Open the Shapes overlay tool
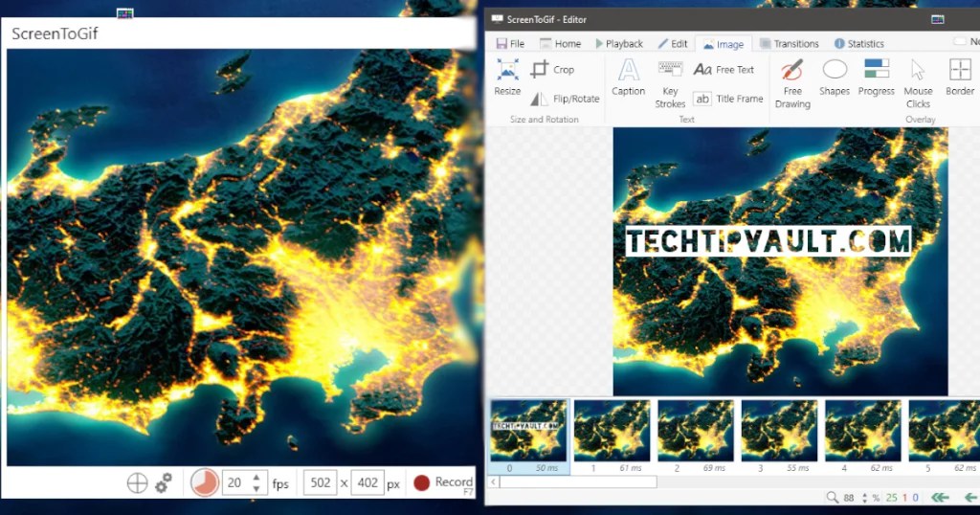This screenshot has height=515, width=980. [x=835, y=77]
